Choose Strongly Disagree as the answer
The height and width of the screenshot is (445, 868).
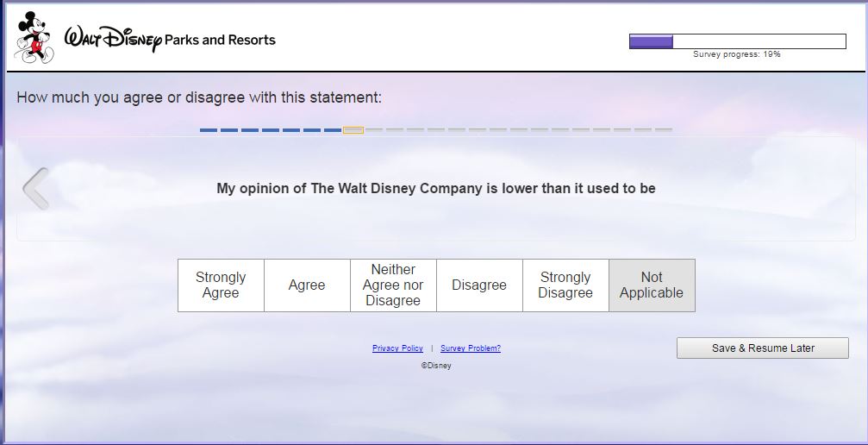click(x=565, y=285)
